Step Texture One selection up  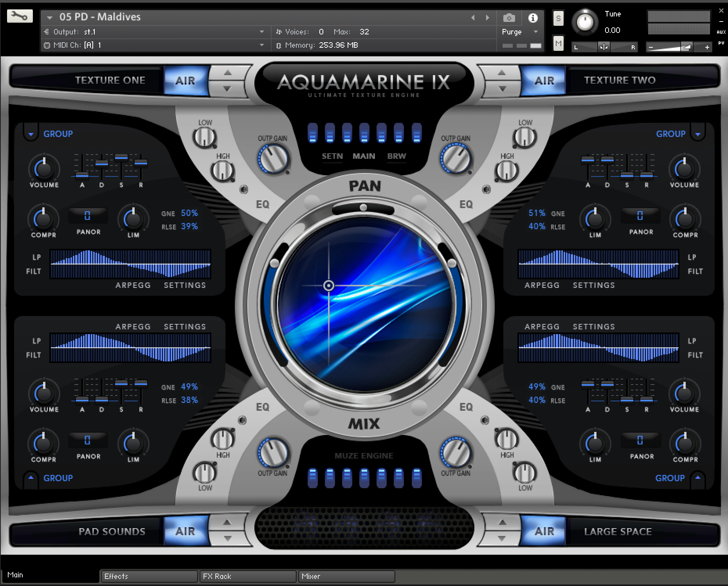(x=228, y=73)
